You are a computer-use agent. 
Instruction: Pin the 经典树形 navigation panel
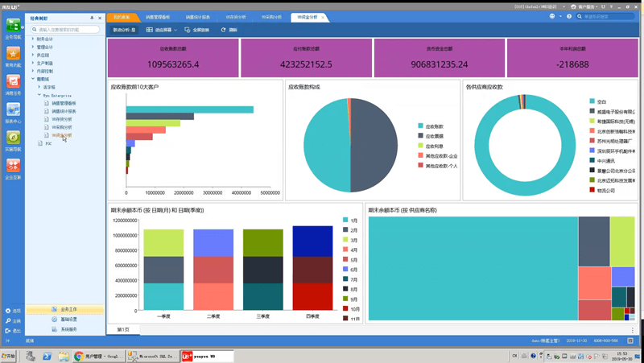92,18
